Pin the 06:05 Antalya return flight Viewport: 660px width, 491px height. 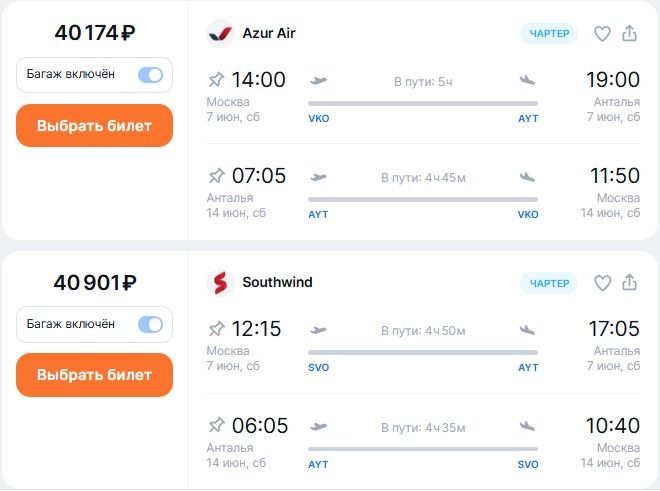click(x=216, y=425)
